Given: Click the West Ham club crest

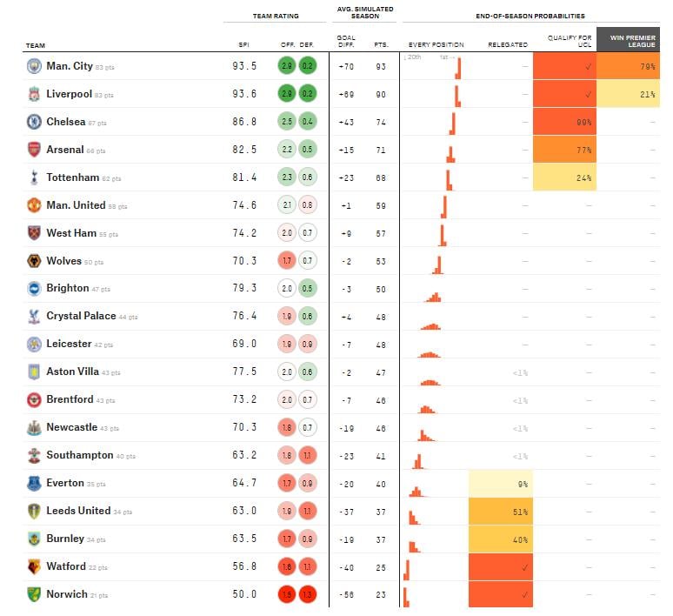Looking at the screenshot, I should click(x=34, y=233).
